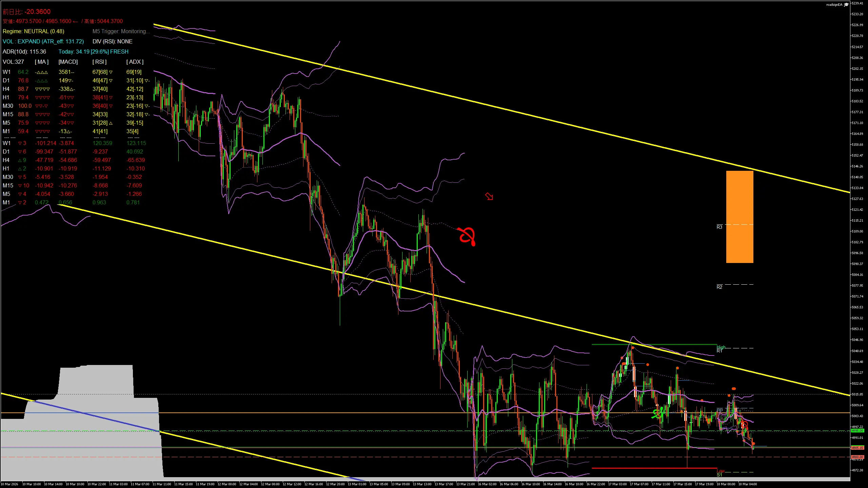Screen dimensions: 868x488
Task: Click the 13 Mar 01:00 time axis label
Action: coord(357,484)
